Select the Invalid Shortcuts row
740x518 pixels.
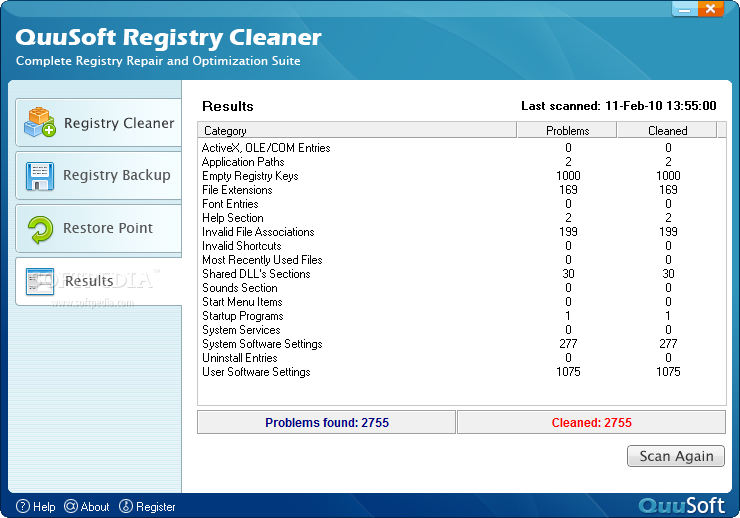coord(462,246)
